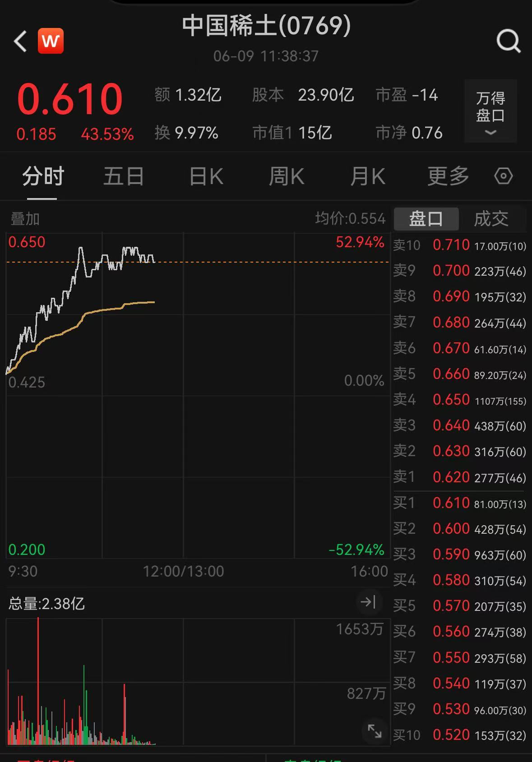Screen dimensions: 532x762
Task: Switch to the 日K tab
Action: click(x=206, y=176)
